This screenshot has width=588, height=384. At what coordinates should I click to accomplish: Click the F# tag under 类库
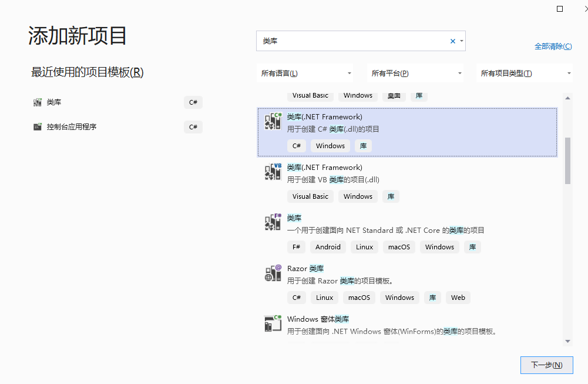click(x=296, y=247)
